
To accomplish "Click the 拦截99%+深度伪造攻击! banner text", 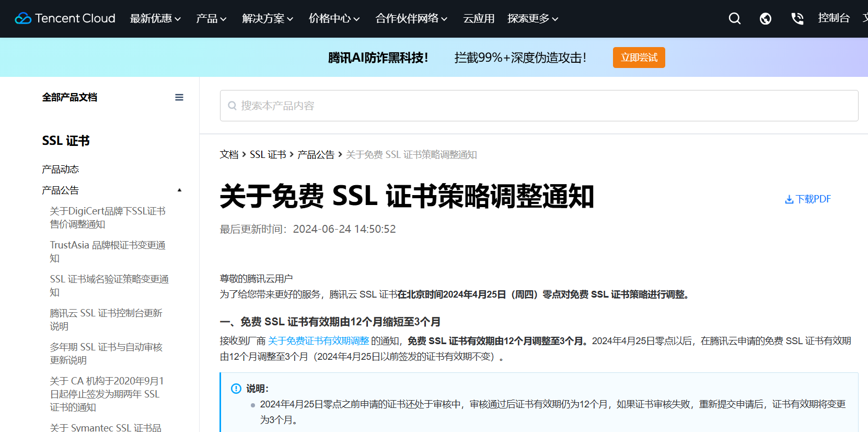I will pos(520,58).
